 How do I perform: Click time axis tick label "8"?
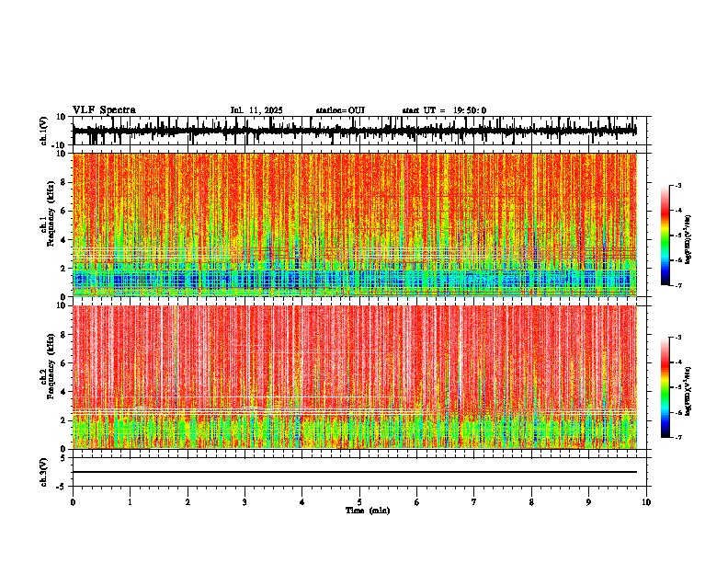tap(531, 502)
